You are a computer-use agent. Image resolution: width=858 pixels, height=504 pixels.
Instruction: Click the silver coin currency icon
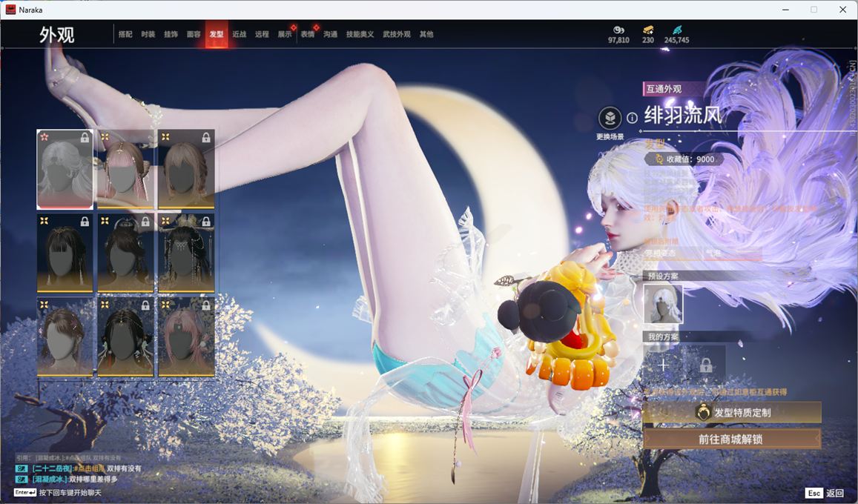tap(618, 30)
